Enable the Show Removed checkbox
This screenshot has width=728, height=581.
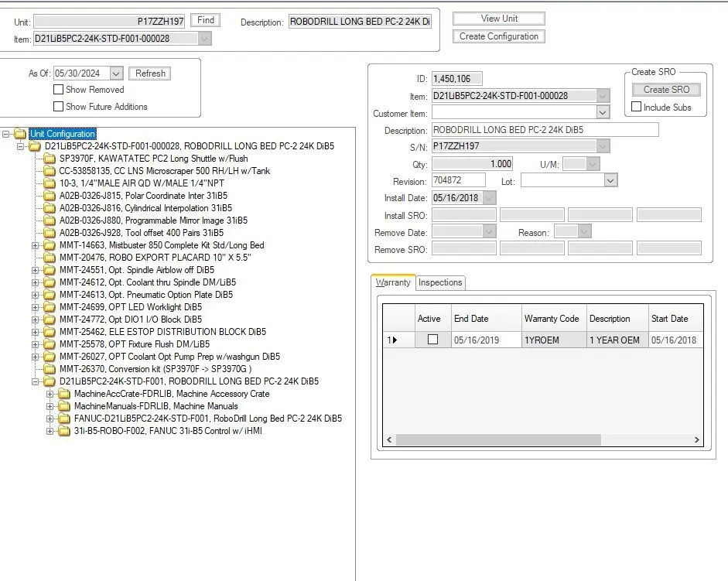pos(58,90)
